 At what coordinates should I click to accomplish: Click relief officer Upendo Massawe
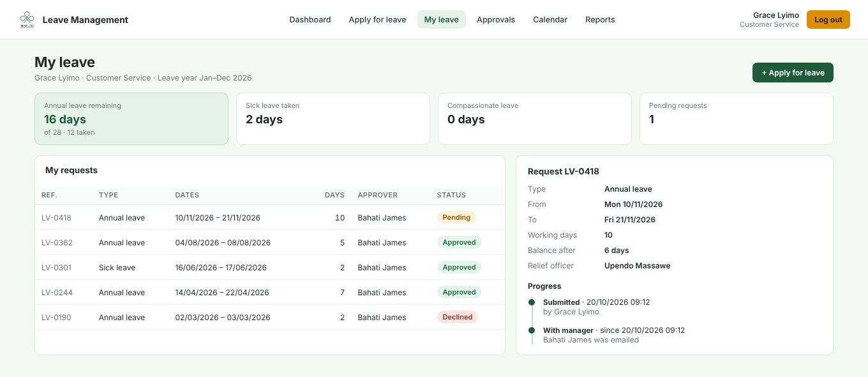[638, 266]
